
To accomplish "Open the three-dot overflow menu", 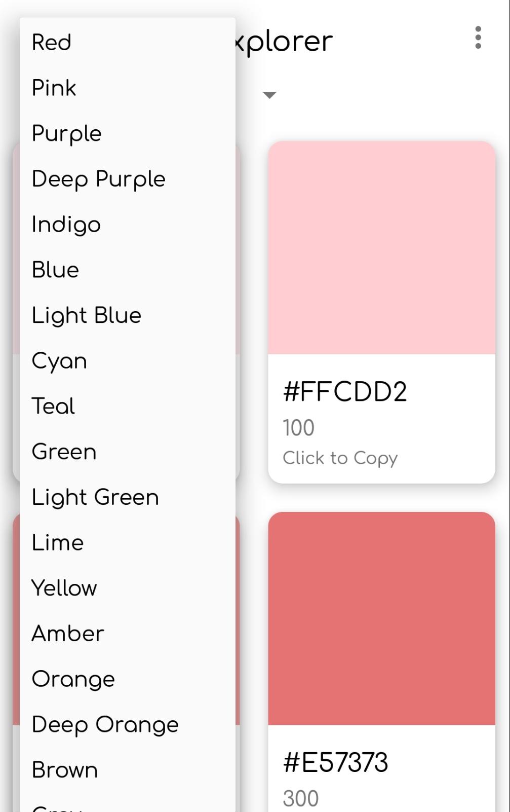I will tap(478, 38).
